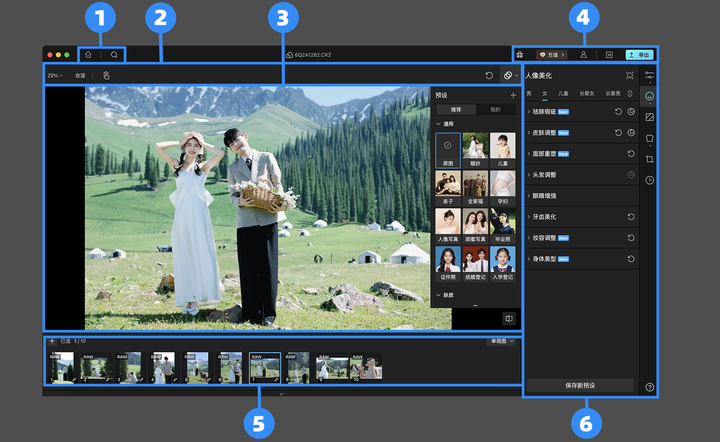Click the Home icon in title bar

click(x=88, y=55)
